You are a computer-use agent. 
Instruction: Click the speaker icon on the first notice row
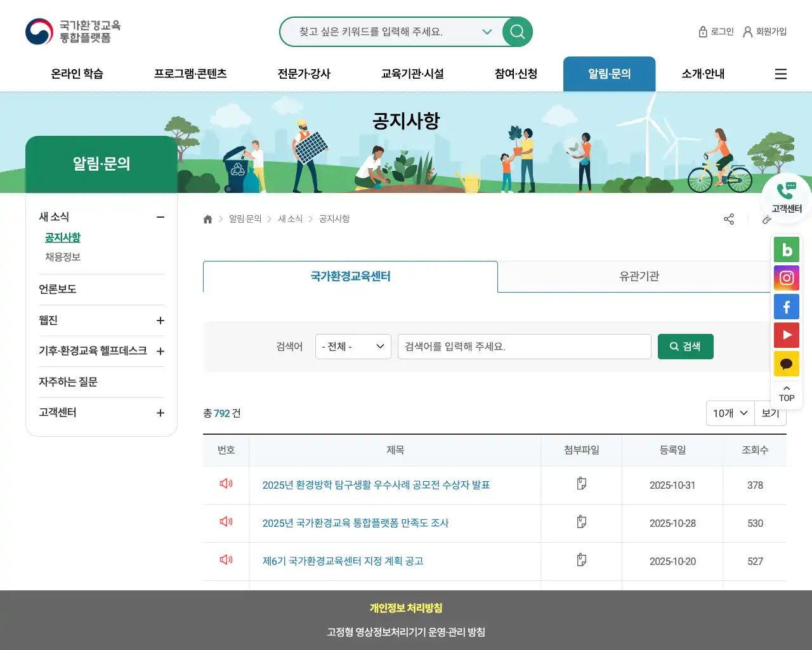(x=225, y=484)
